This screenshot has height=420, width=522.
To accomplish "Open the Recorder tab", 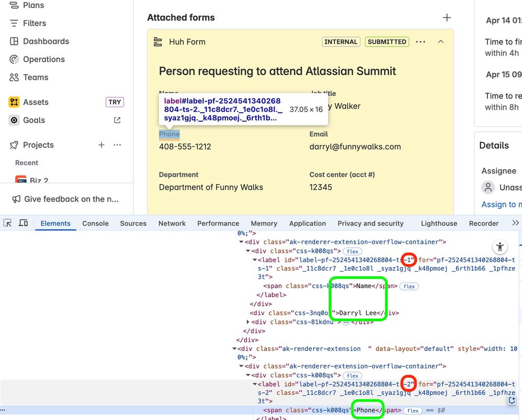I will (x=484, y=223).
